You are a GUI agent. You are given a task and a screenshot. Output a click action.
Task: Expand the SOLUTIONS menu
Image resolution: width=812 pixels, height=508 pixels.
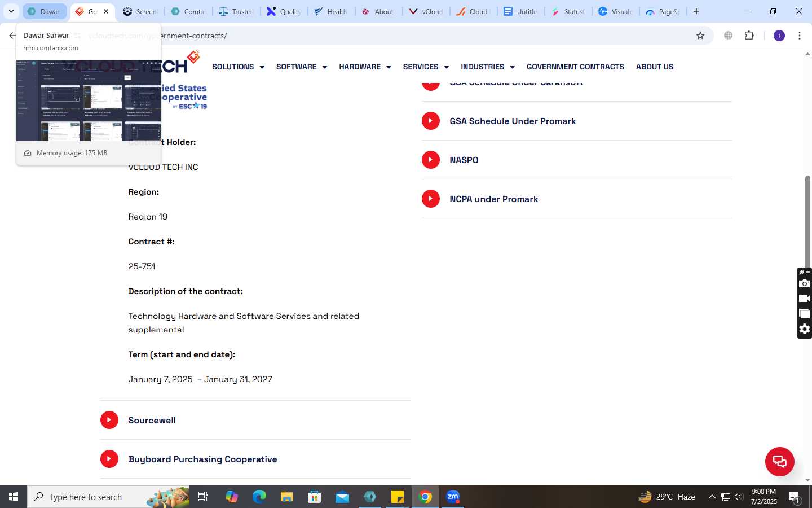(238, 67)
